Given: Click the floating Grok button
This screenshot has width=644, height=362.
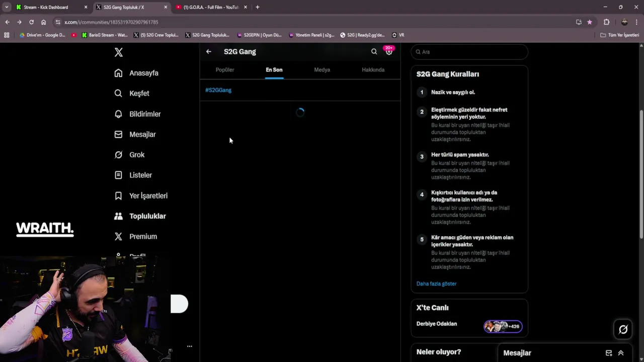Looking at the screenshot, I should (623, 329).
